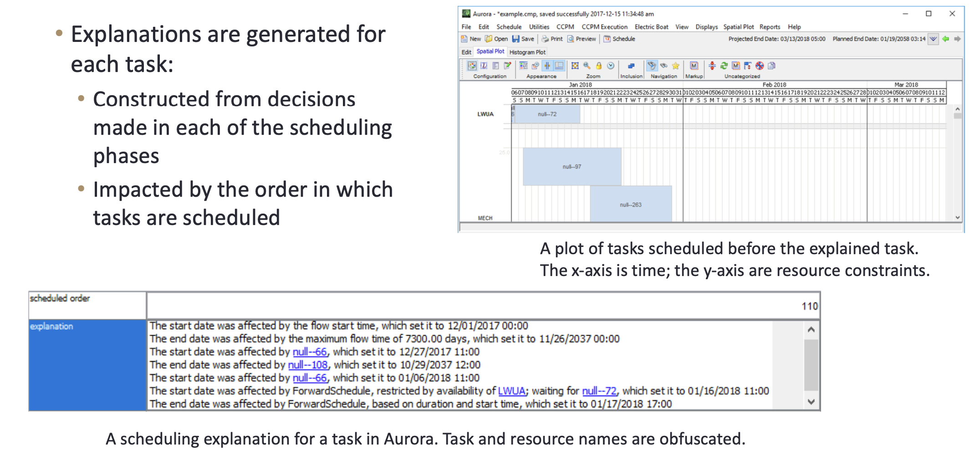Click the explanation panel scroll up arrow
Viewport: 980px width, 460px height.
(811, 329)
